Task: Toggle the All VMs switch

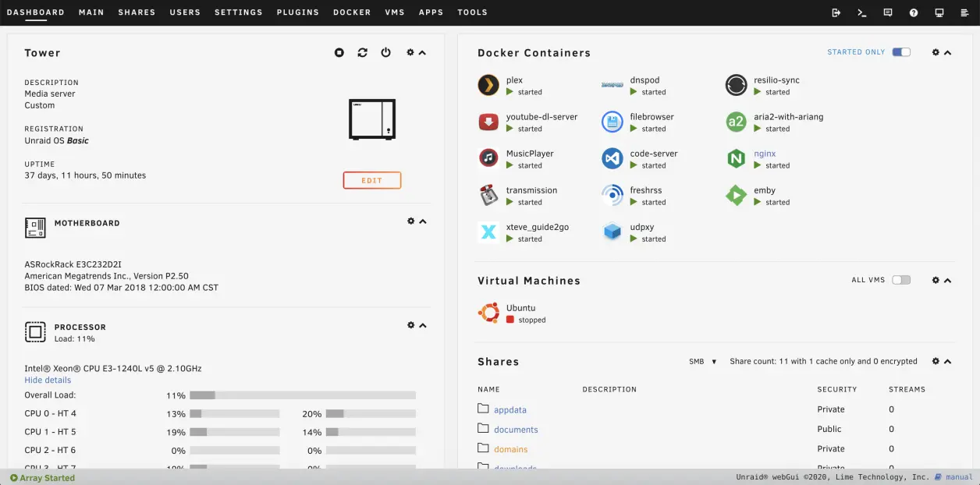Action: pyautogui.click(x=901, y=280)
